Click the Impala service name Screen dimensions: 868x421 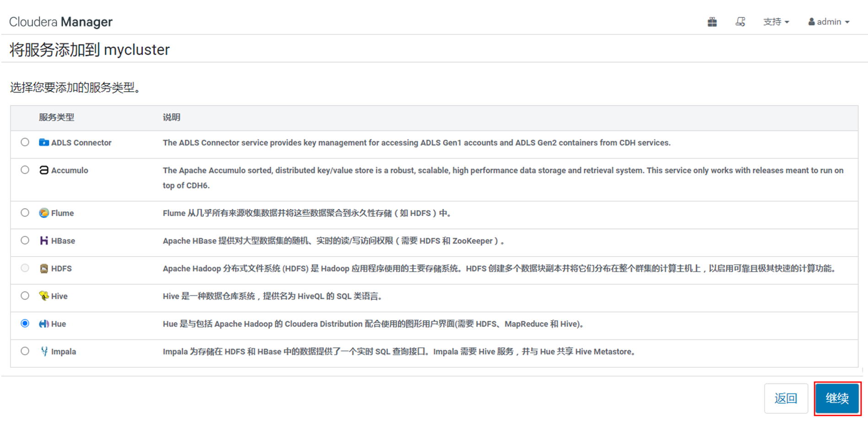[x=64, y=352]
